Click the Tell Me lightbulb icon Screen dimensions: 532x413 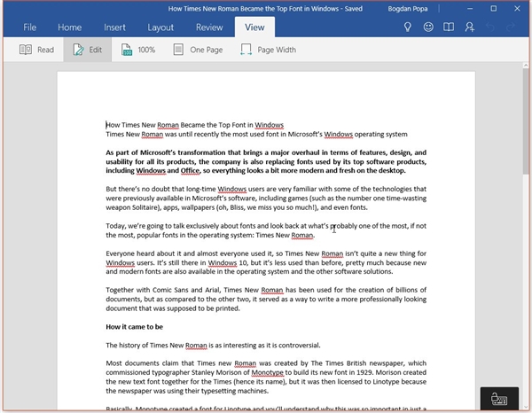tap(408, 27)
